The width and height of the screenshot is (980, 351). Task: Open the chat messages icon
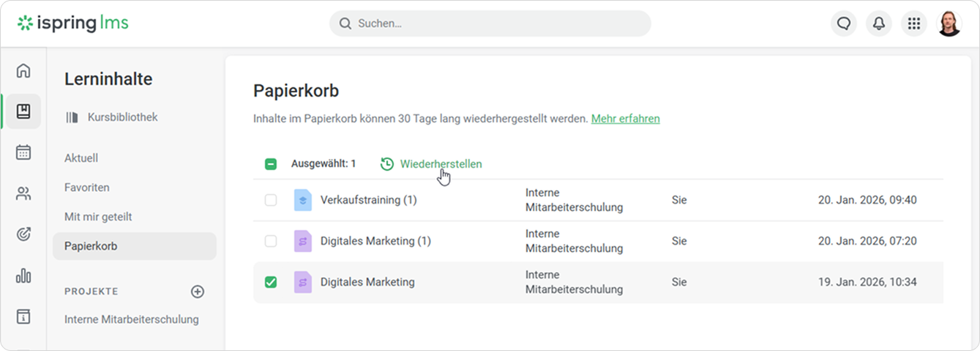pos(844,23)
